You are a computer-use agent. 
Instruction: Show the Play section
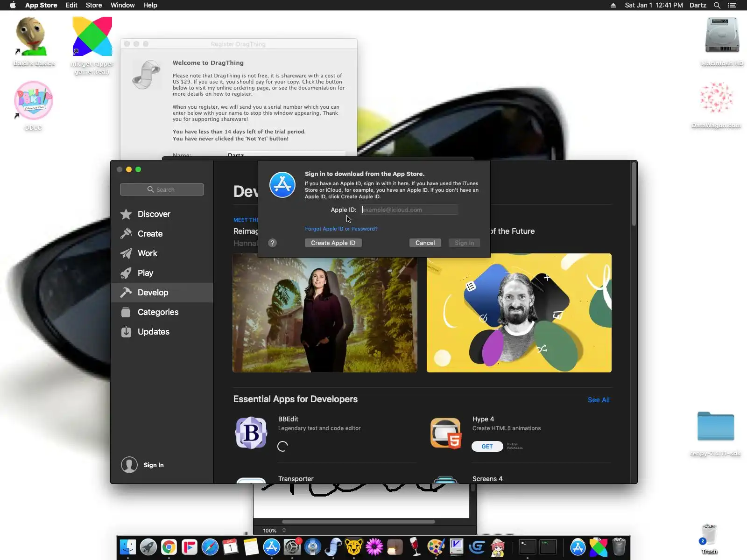[x=162, y=273]
